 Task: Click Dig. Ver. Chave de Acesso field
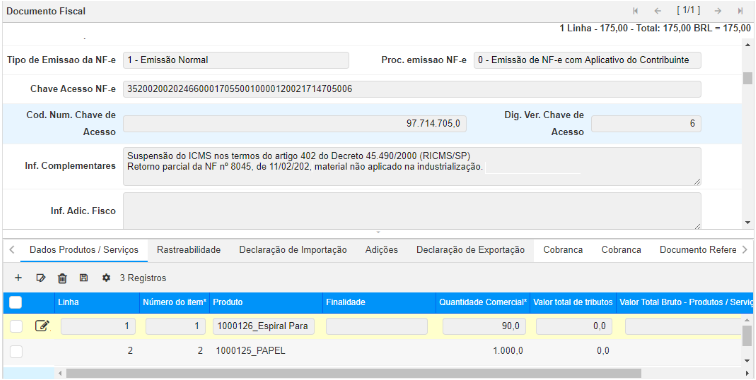pyautogui.click(x=646, y=123)
